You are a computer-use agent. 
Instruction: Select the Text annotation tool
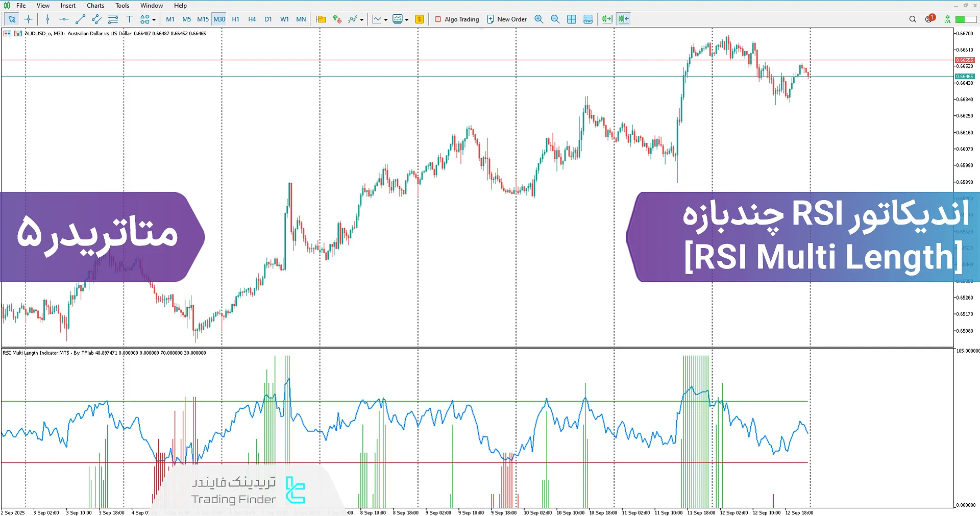click(x=129, y=19)
